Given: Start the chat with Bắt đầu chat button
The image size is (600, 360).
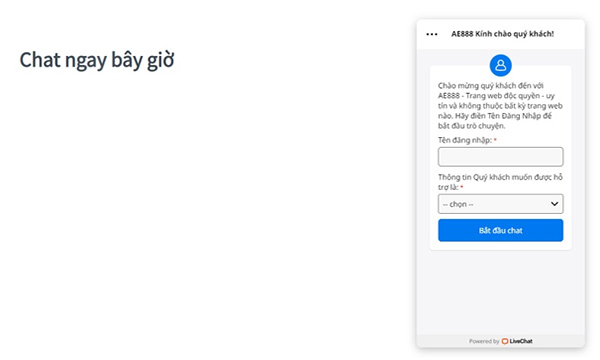Looking at the screenshot, I should tap(501, 230).
